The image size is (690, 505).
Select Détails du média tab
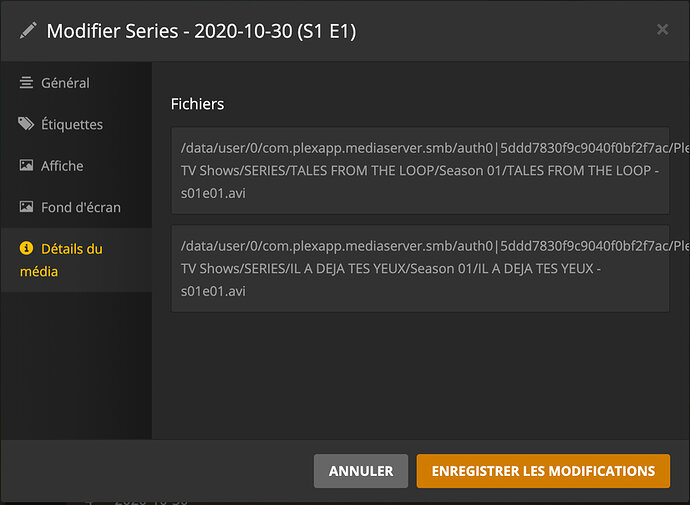pos(76,260)
